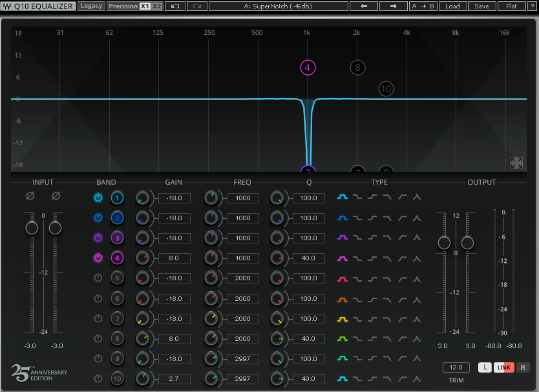Viewport: 539px width, 392px height.
Task: Copy setup with A to B button
Action: point(423,6)
